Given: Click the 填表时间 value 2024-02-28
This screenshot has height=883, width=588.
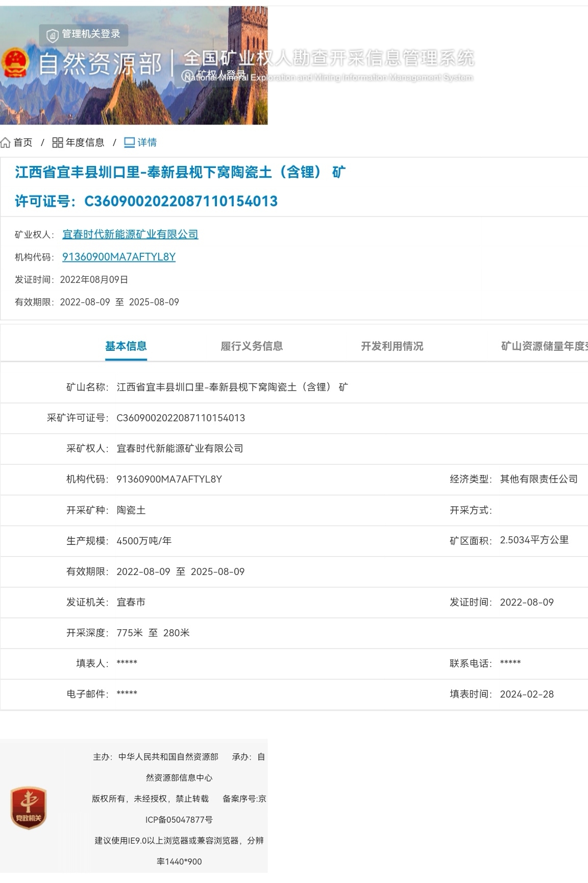Looking at the screenshot, I should [x=527, y=694].
